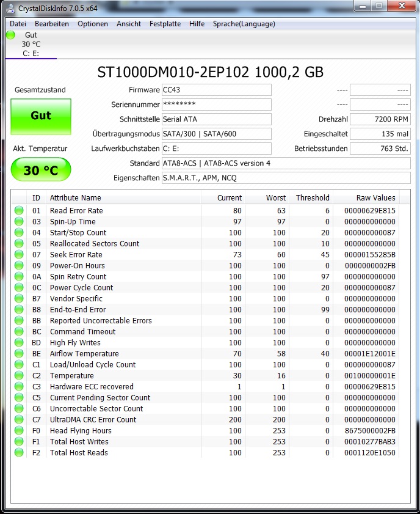Open the Bearbeiten menu
The image size is (420, 514).
(52, 24)
